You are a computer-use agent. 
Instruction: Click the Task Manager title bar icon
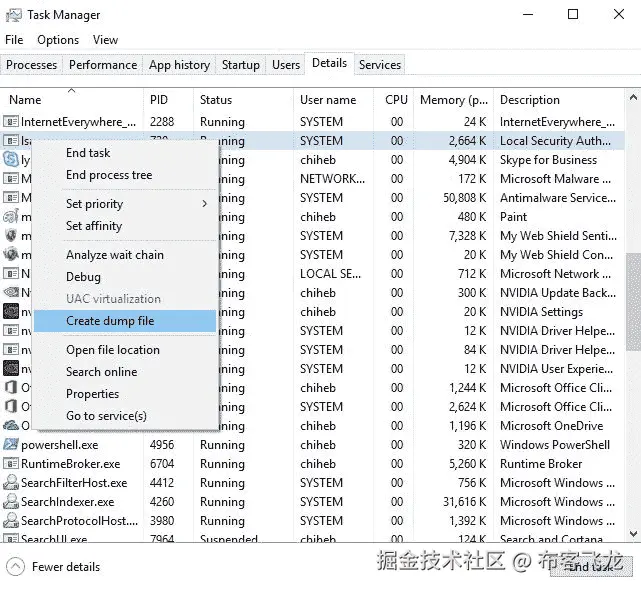(x=13, y=15)
